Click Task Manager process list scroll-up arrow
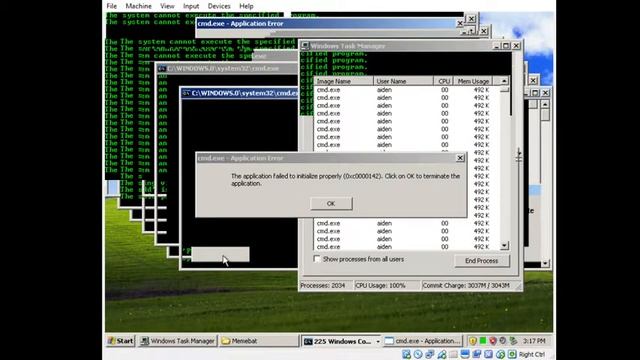The width and height of the screenshot is (640, 360). coord(504,81)
